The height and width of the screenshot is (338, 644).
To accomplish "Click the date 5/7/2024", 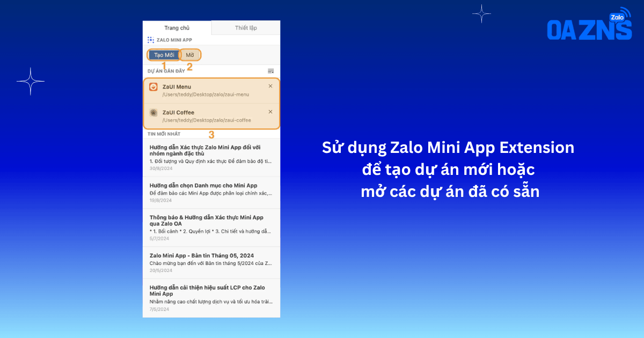I will 159,238.
